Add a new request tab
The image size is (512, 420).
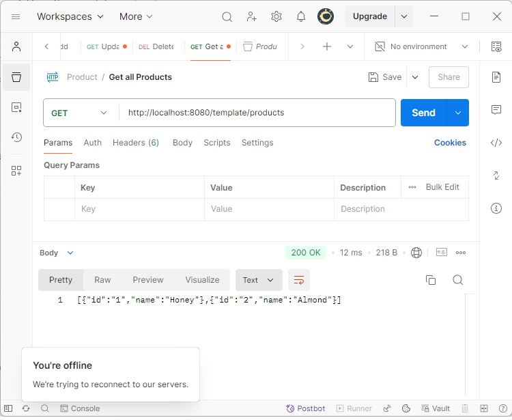pos(327,46)
